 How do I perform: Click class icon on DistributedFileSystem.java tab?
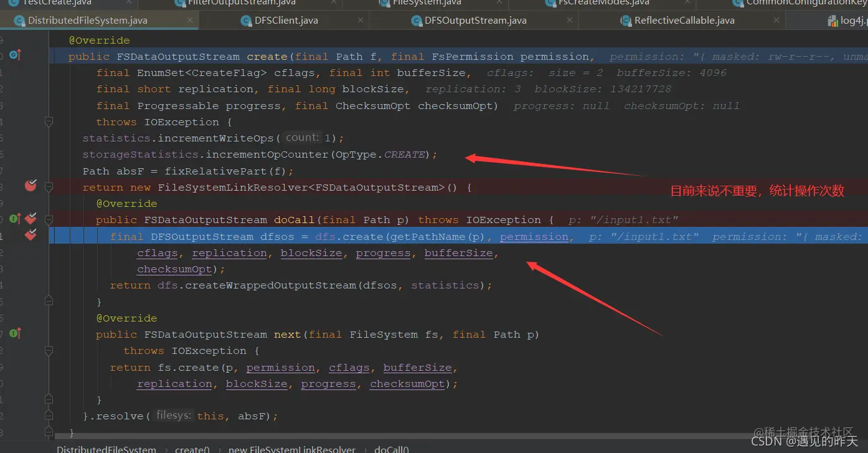19,21
